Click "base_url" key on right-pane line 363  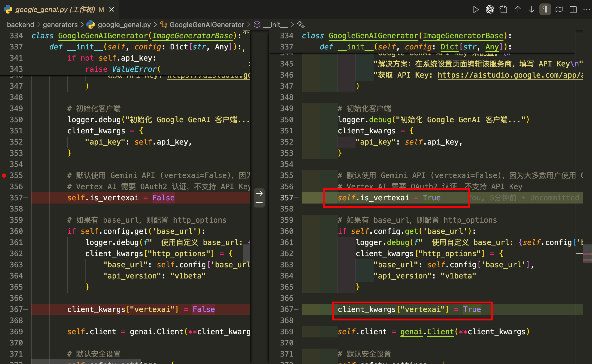pyautogui.click(x=396, y=265)
